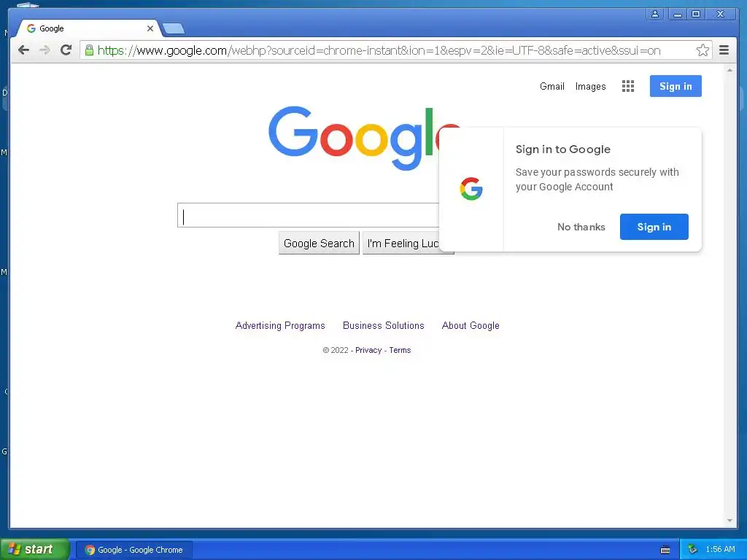
Task: Select Google Chrome taskbar button
Action: point(134,550)
